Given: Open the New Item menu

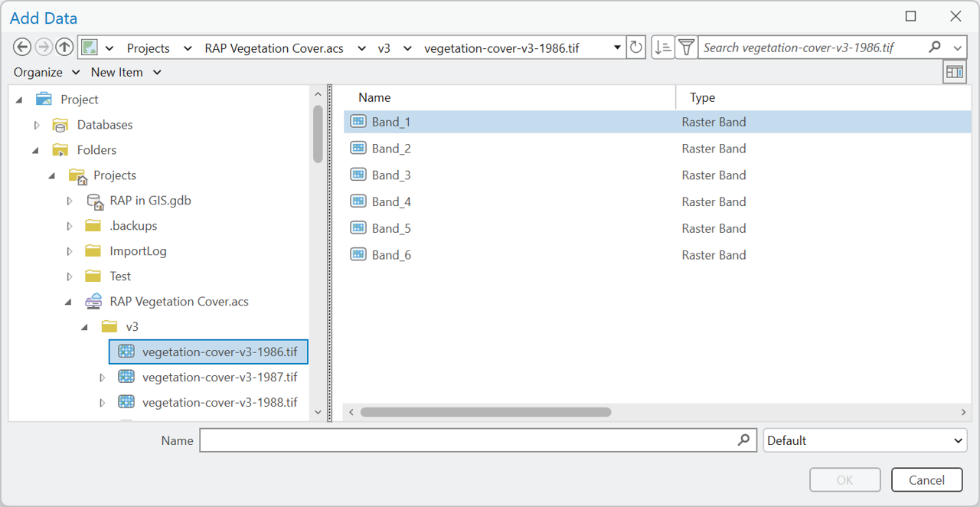Looking at the screenshot, I should (x=126, y=72).
